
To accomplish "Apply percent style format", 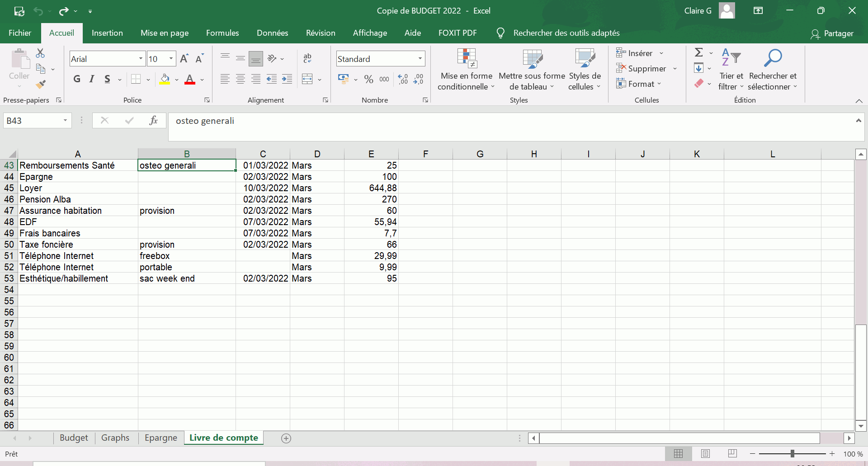I will coord(368,80).
